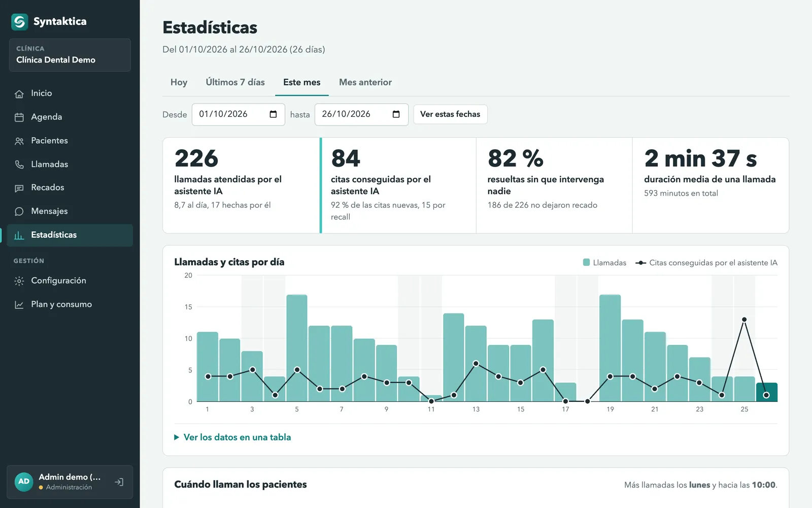Viewport: 812px width, 508px height.
Task: Click the Syntaktica logo icon
Action: pos(20,22)
